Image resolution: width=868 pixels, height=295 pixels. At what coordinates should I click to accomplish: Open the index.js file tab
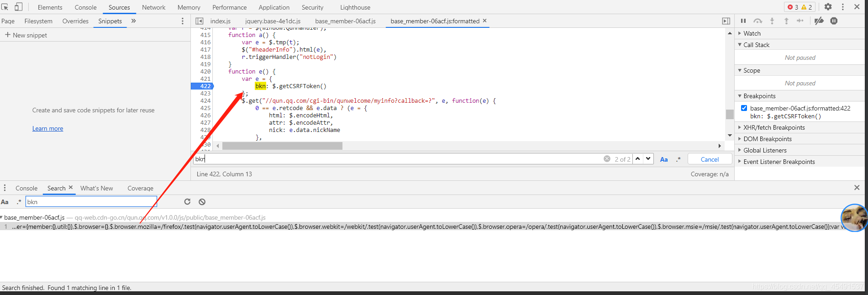221,21
